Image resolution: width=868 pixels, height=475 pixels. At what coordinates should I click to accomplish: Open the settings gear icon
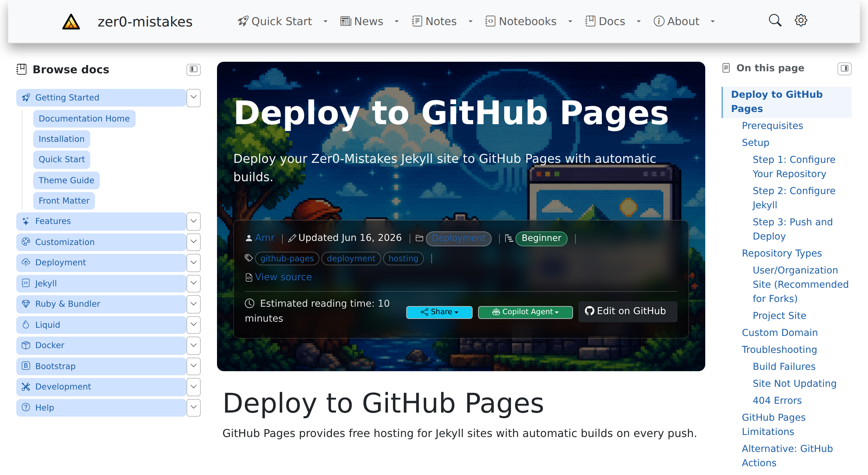(x=801, y=21)
